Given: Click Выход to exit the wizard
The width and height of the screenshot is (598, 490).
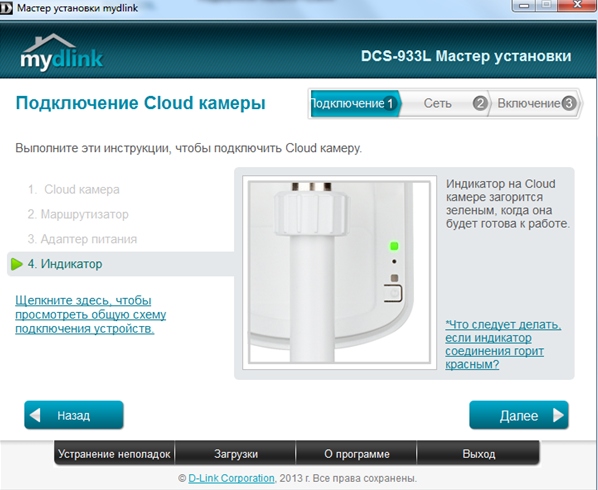Looking at the screenshot, I should point(478,454).
